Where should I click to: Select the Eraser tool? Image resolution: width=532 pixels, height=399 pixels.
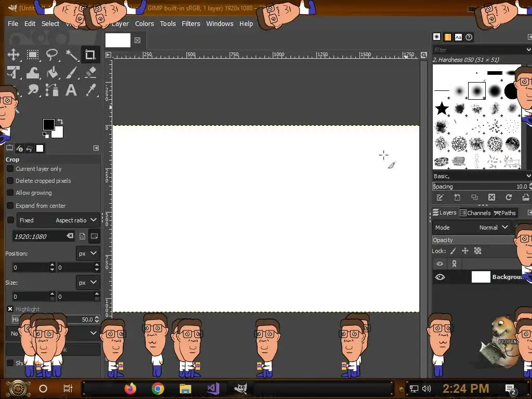click(90, 73)
